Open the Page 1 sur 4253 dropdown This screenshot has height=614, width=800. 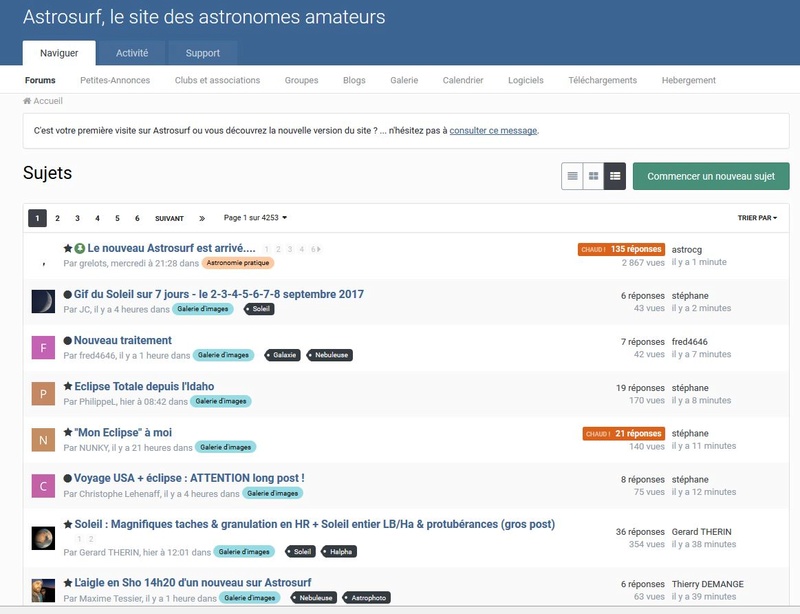[255, 218]
